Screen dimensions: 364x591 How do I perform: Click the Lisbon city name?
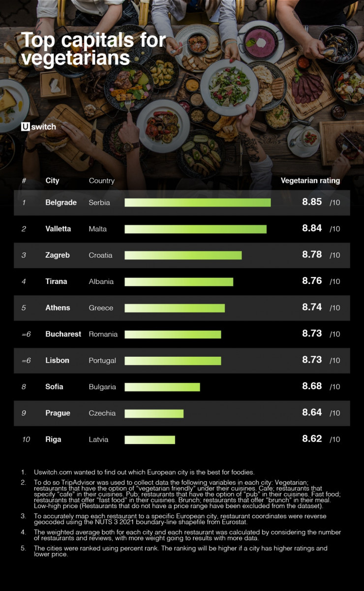(57, 361)
